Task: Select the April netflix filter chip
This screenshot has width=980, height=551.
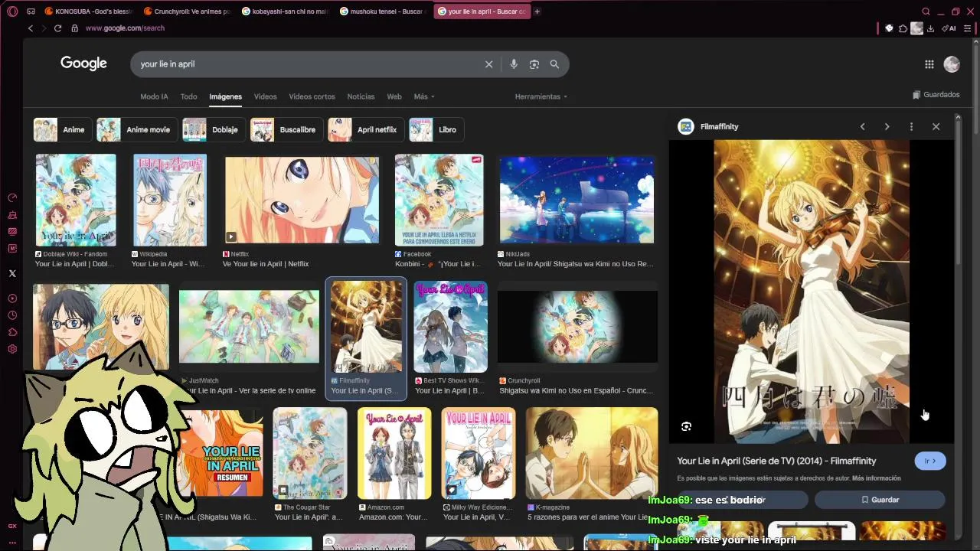Action: click(x=366, y=129)
